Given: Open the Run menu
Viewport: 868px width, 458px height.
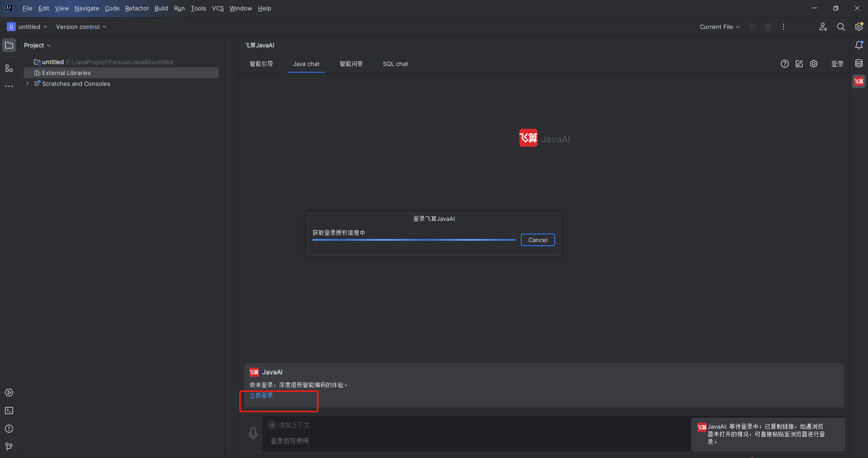Looking at the screenshot, I should pyautogui.click(x=179, y=8).
